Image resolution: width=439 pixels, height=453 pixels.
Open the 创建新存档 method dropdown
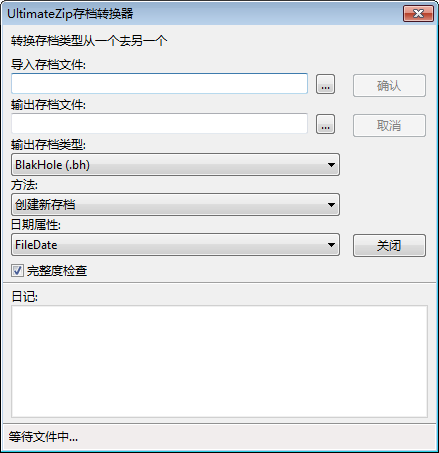175,205
